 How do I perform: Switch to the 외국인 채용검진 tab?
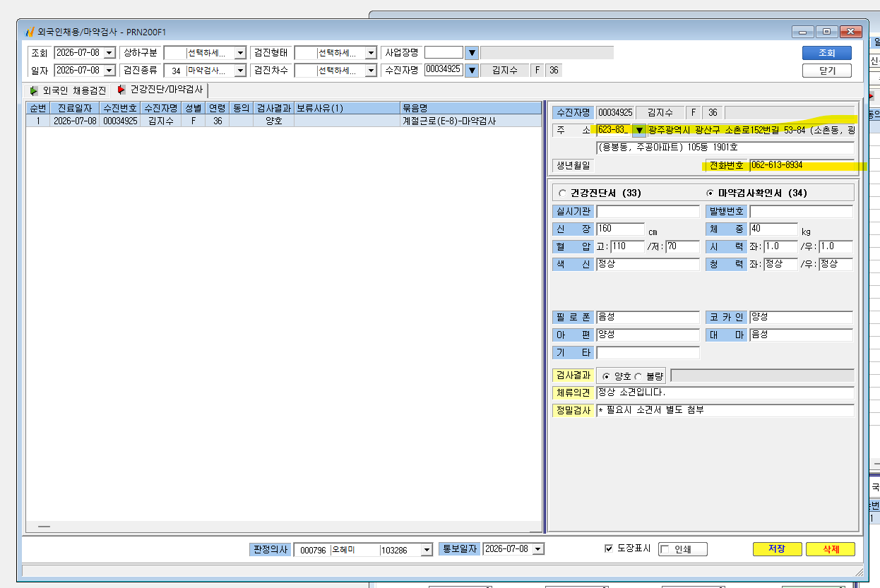click(x=68, y=90)
